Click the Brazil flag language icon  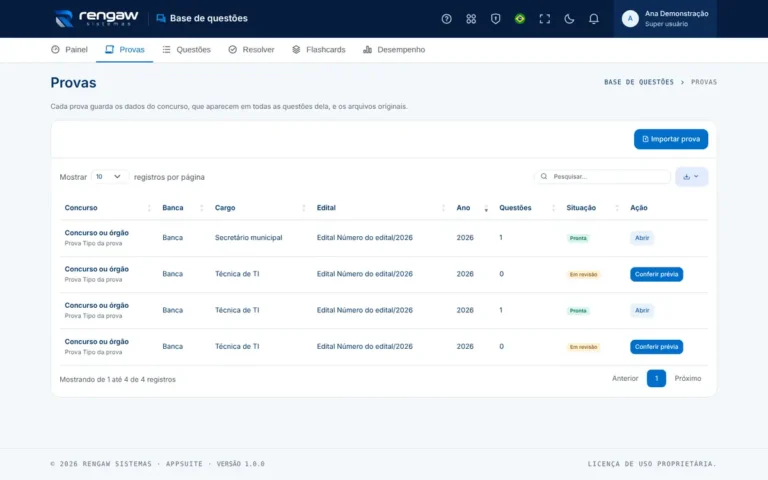click(x=520, y=19)
